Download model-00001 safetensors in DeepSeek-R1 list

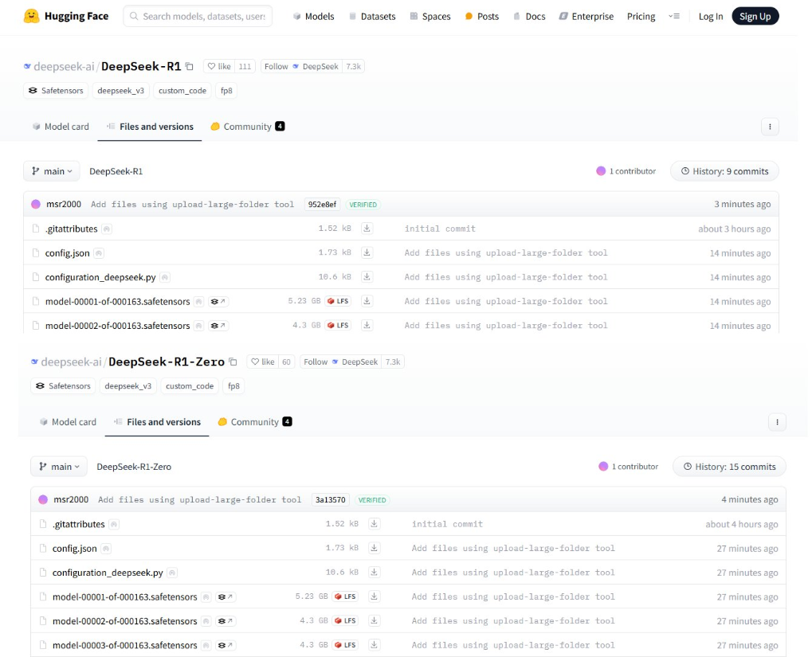(367, 301)
